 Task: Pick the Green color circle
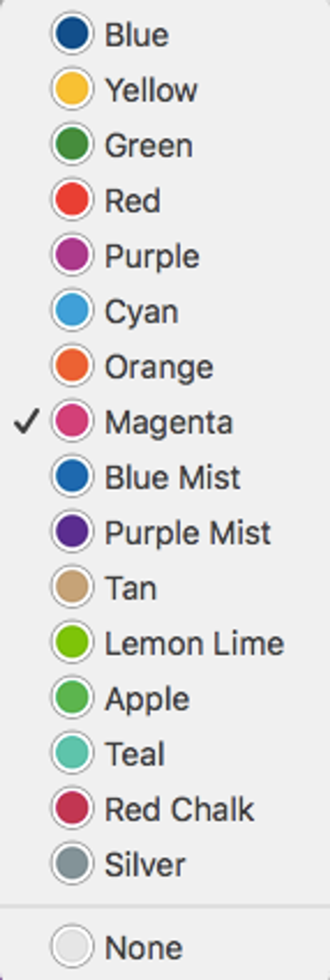tap(72, 144)
